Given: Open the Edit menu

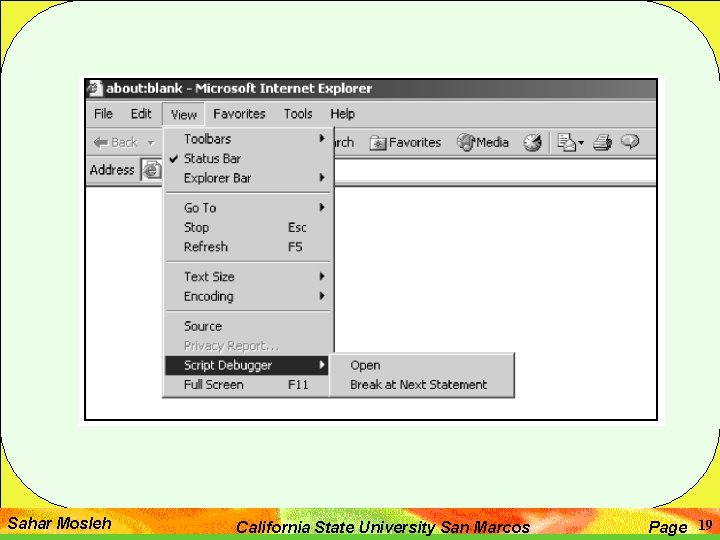Looking at the screenshot, I should [141, 114].
